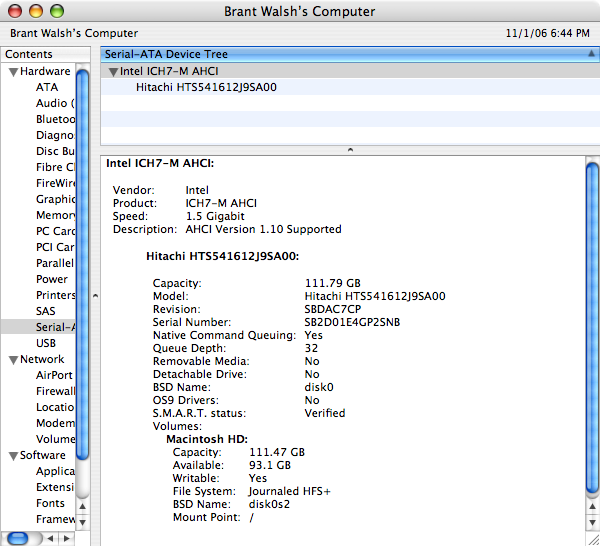
Task: Click the serial number SB2D01E4GP2SNB
Action: click(352, 322)
